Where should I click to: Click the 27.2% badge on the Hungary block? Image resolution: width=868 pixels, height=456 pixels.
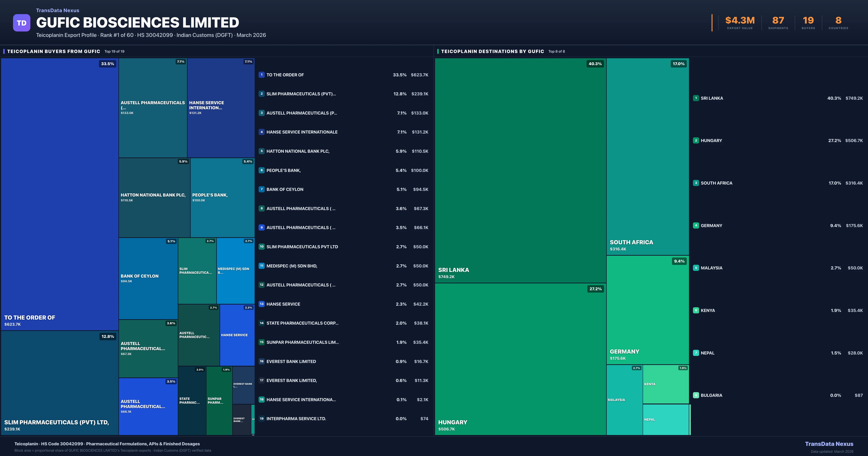595,289
